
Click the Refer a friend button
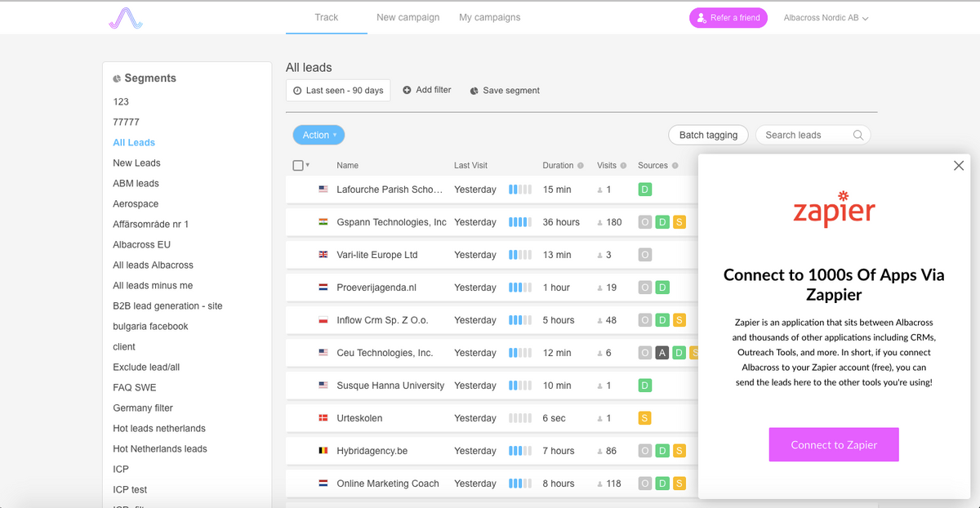tap(728, 18)
